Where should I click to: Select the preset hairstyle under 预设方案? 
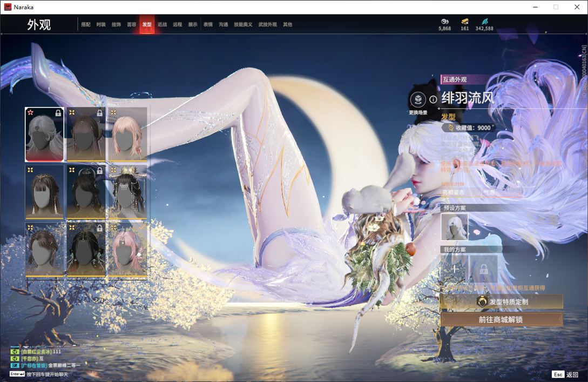[x=455, y=227]
